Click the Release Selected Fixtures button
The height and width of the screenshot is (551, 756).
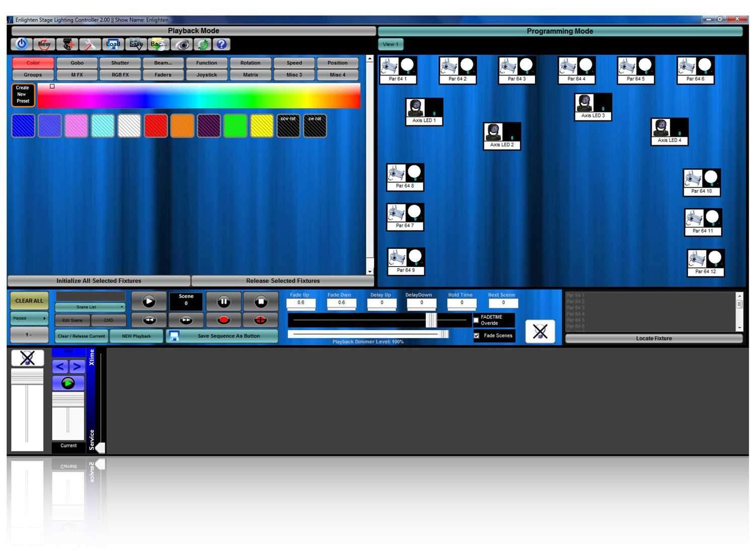(283, 281)
